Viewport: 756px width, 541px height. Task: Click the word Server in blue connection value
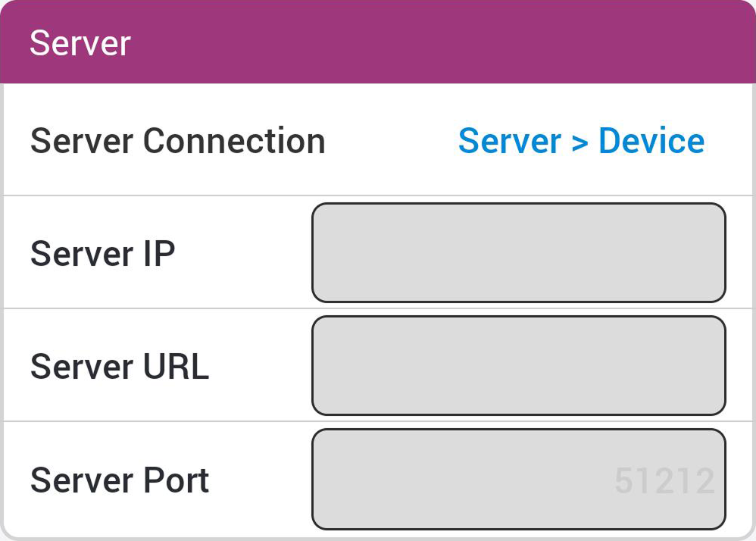tap(509, 141)
